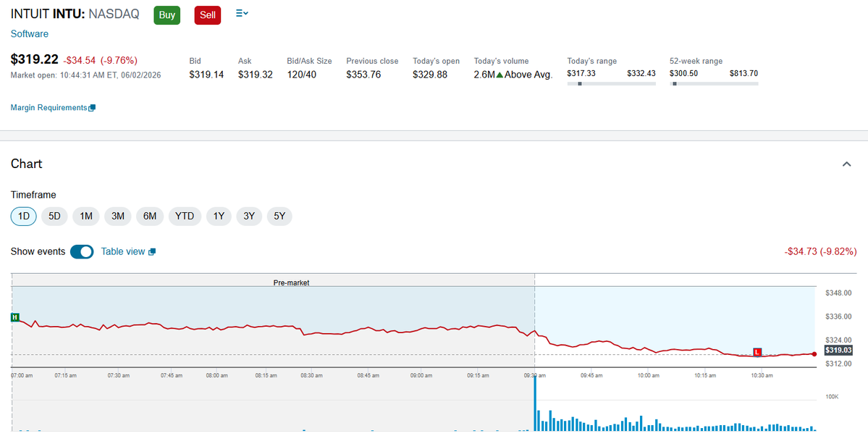Click the red L low marker on chart
This screenshot has width=868, height=444.
[757, 353]
